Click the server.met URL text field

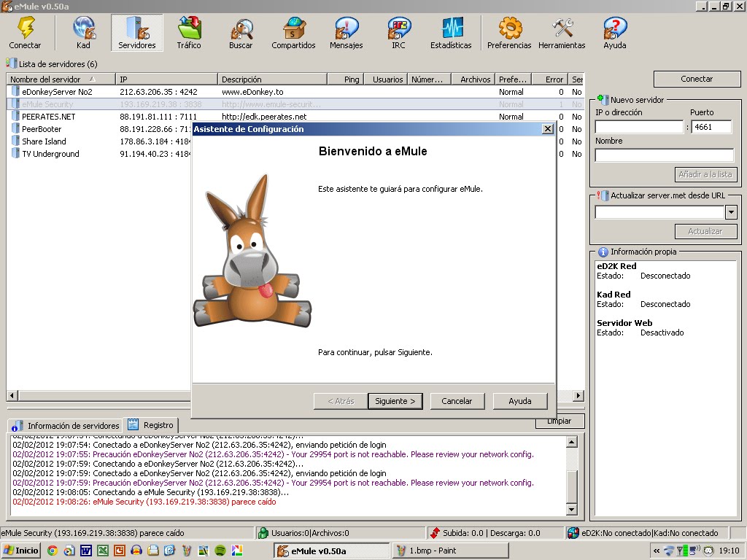(x=659, y=212)
